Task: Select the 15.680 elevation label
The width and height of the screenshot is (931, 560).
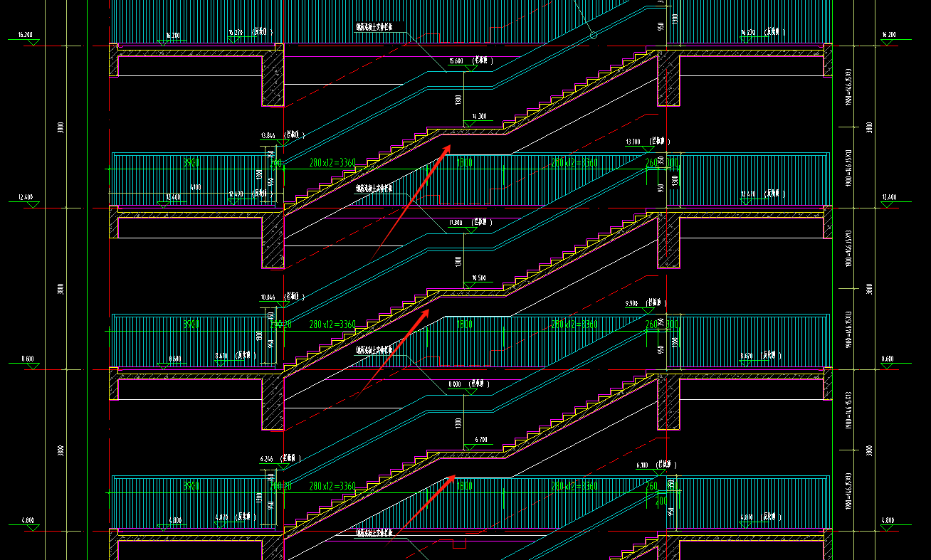Action: point(456,61)
